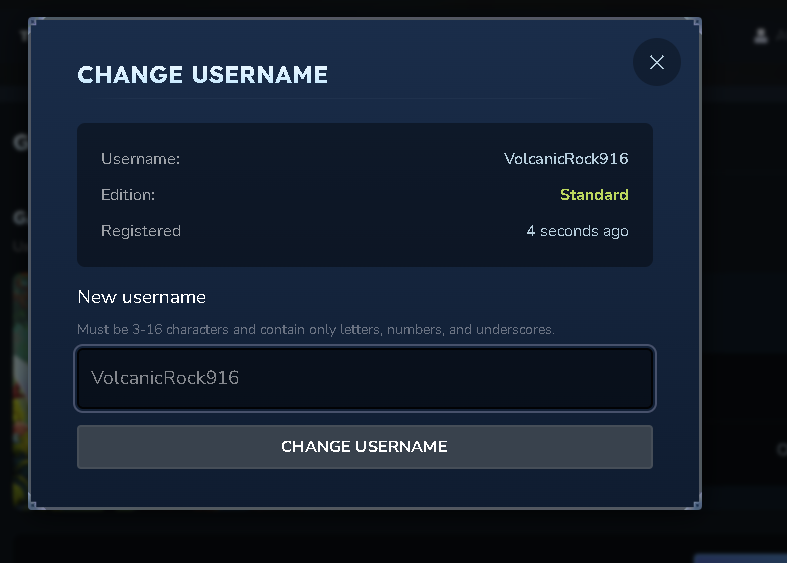Click the '4 seconds ago' registered value
The height and width of the screenshot is (563, 787).
(577, 231)
